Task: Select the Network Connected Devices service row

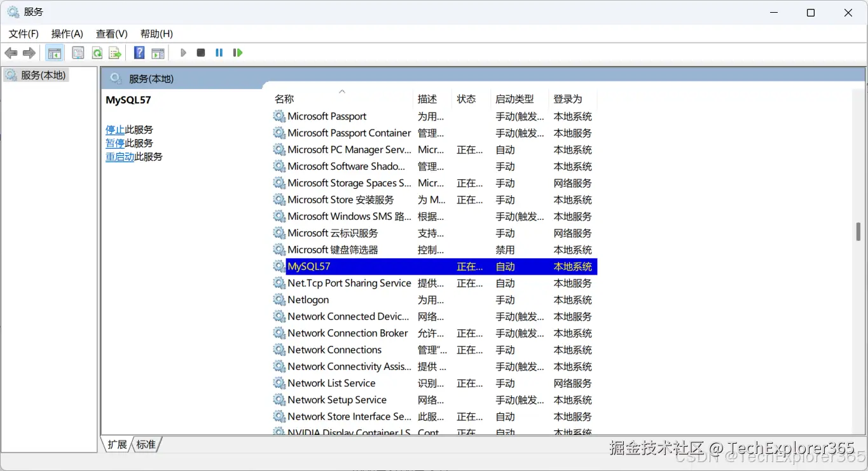Action: 434,317
